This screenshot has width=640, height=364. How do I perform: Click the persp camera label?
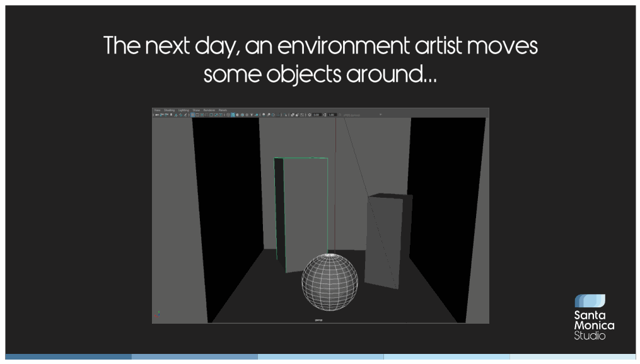[x=319, y=320]
